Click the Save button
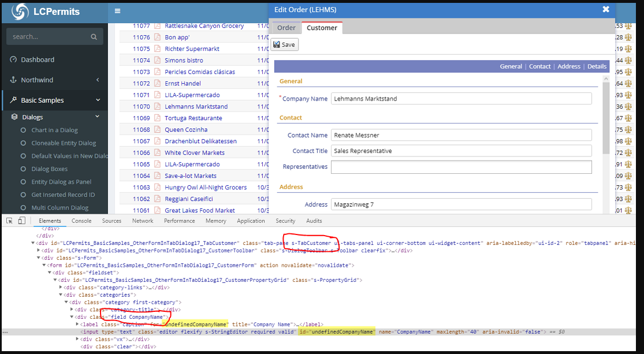The width and height of the screenshot is (644, 354). click(x=285, y=44)
